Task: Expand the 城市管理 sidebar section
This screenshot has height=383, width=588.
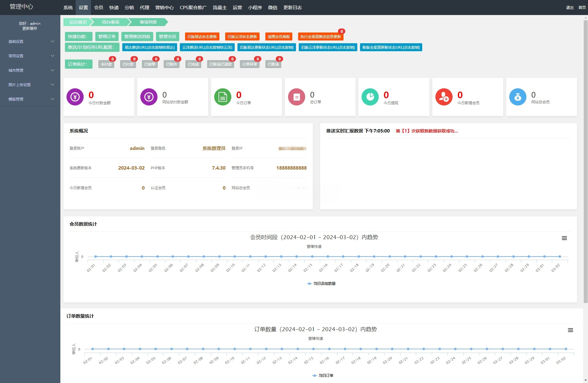Action: (30, 70)
